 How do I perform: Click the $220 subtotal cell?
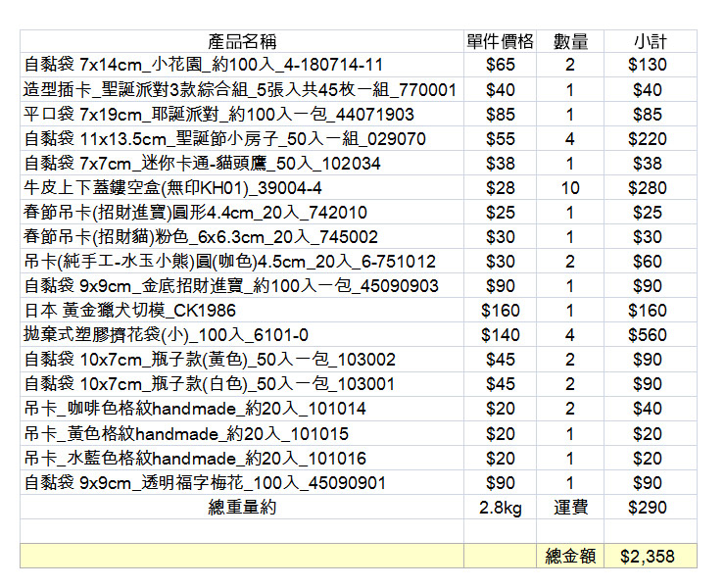(x=648, y=139)
